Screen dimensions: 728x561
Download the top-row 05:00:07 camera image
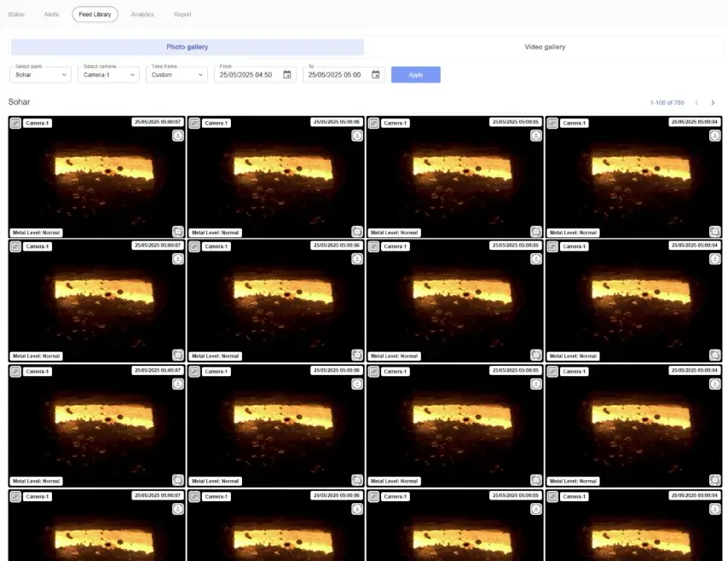tap(177, 135)
